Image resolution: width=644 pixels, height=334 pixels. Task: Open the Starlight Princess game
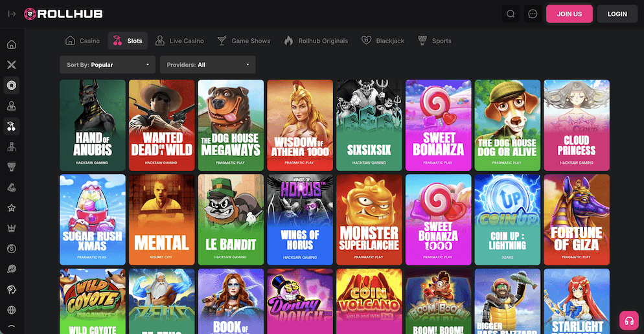577,302
